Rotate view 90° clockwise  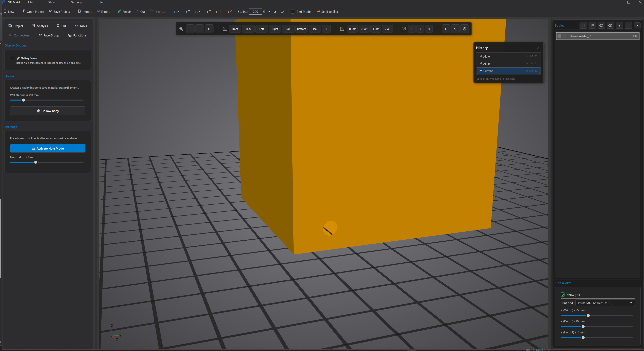pos(352,29)
